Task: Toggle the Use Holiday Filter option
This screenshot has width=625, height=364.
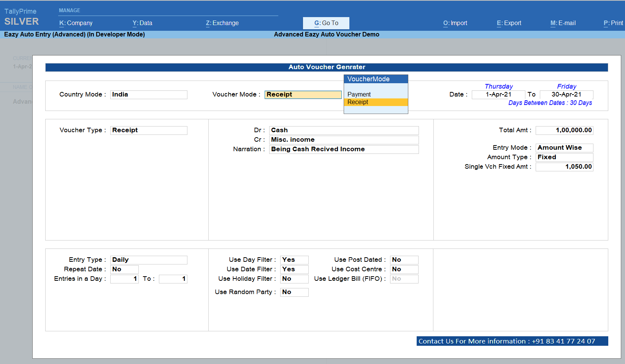Action: (x=294, y=279)
